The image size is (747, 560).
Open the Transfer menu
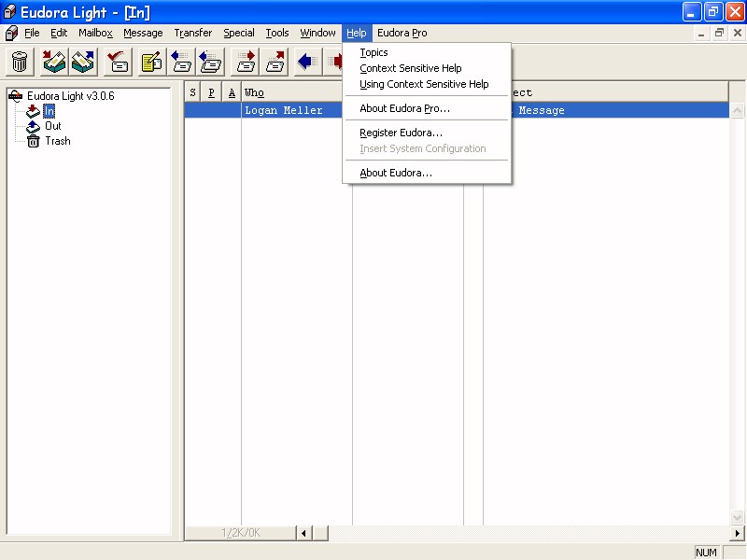coord(193,33)
